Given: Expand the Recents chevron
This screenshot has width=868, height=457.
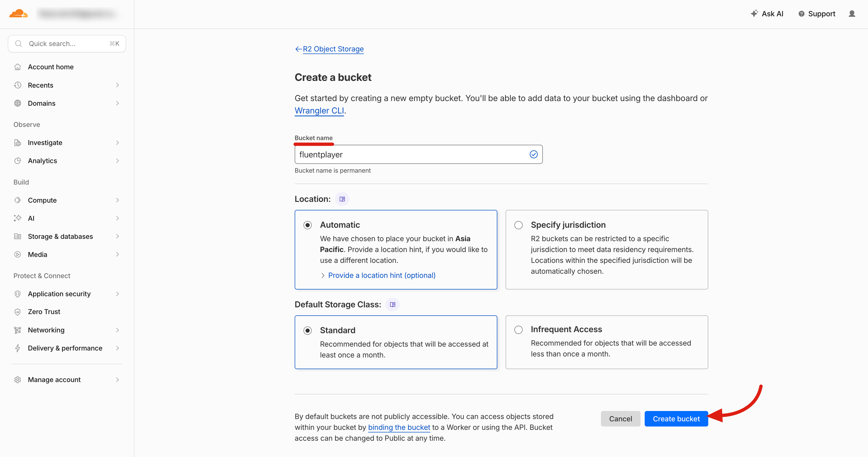Looking at the screenshot, I should pos(117,85).
